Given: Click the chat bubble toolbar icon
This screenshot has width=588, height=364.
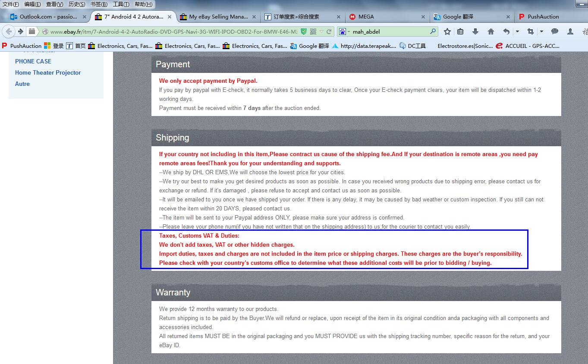Looking at the screenshot, I should click(555, 31).
